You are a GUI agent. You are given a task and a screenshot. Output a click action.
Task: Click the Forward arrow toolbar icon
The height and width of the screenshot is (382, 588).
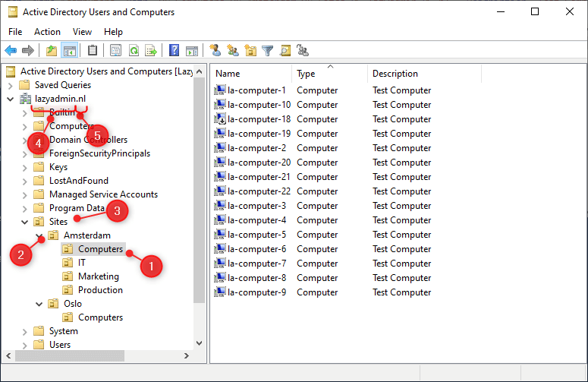click(x=28, y=50)
